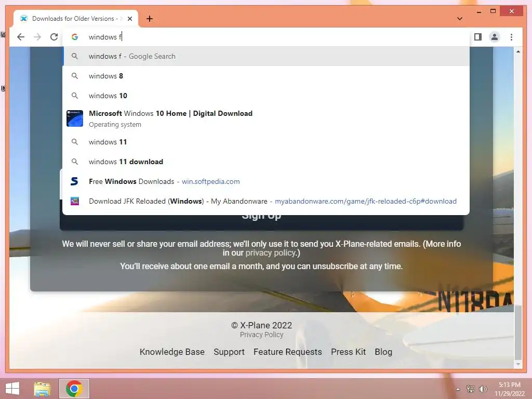Click the volume speaker tray icon
The height and width of the screenshot is (399, 532).
483,389
